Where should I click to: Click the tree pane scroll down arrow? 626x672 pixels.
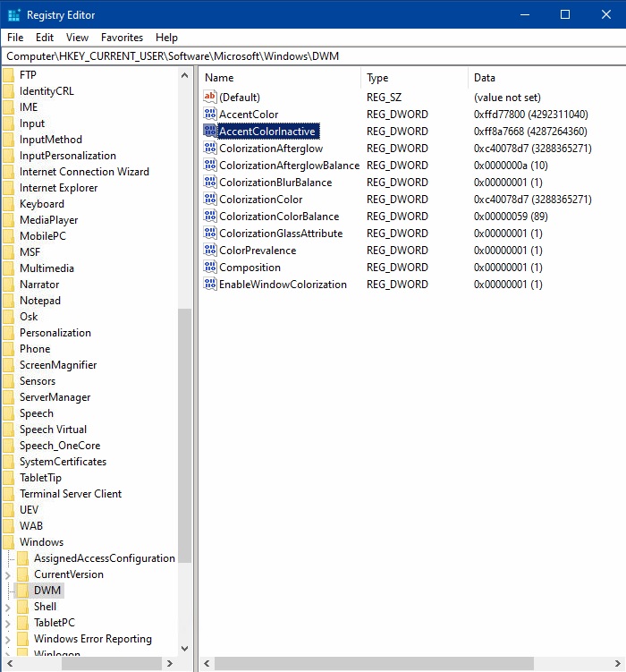click(184, 649)
